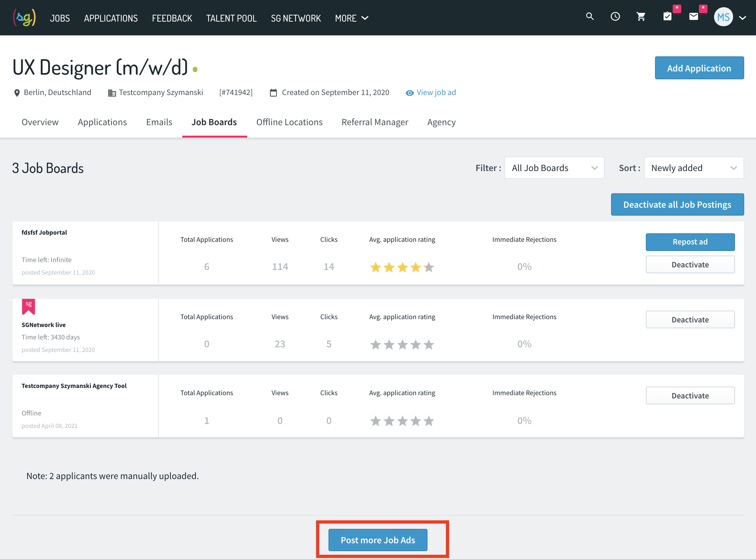Click the Post more Job Ads button

(378, 540)
